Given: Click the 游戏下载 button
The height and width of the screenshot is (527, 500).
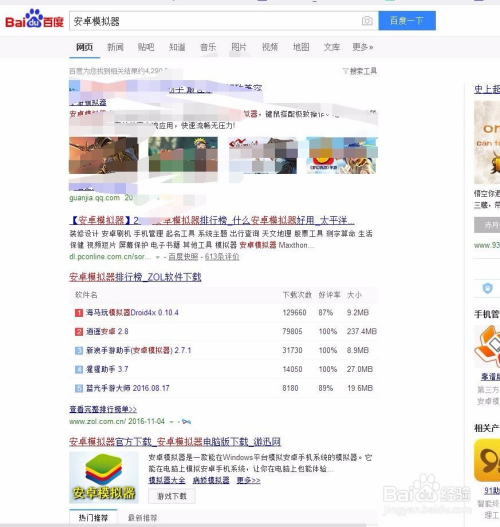Looking at the screenshot, I should 172,496.
